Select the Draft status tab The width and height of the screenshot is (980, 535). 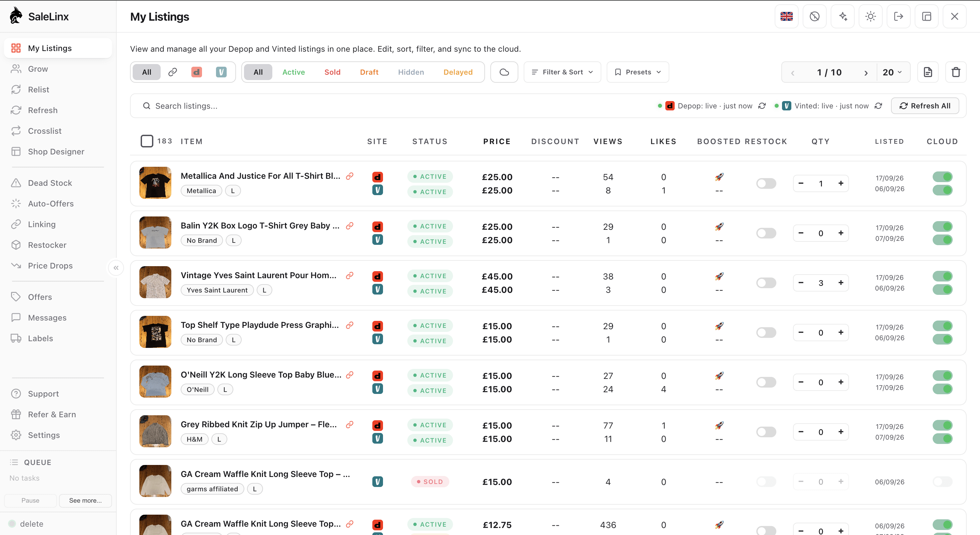[x=369, y=72]
